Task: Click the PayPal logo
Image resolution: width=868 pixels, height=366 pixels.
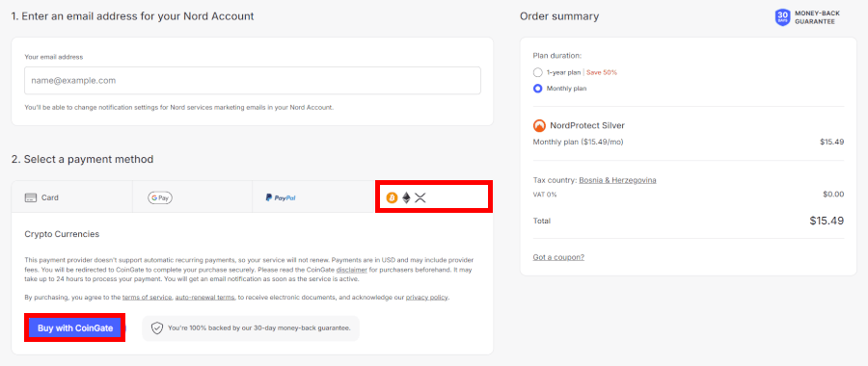Action: tap(281, 197)
